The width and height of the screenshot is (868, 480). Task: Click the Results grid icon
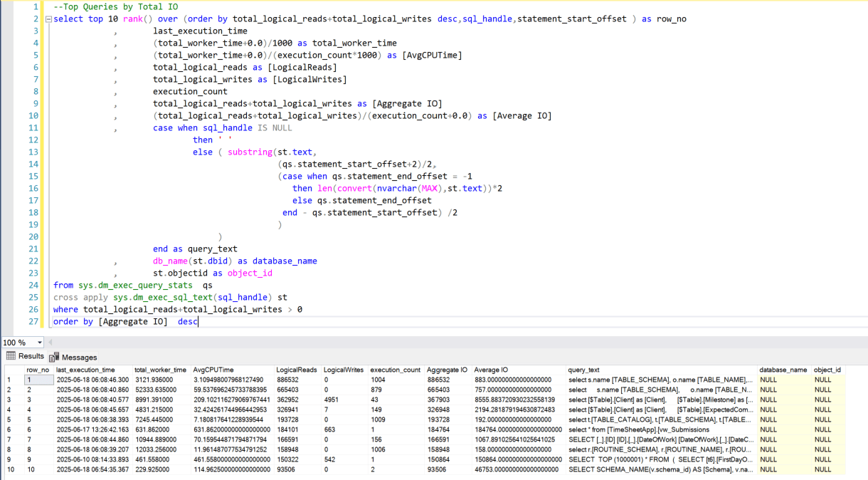coord(11,357)
